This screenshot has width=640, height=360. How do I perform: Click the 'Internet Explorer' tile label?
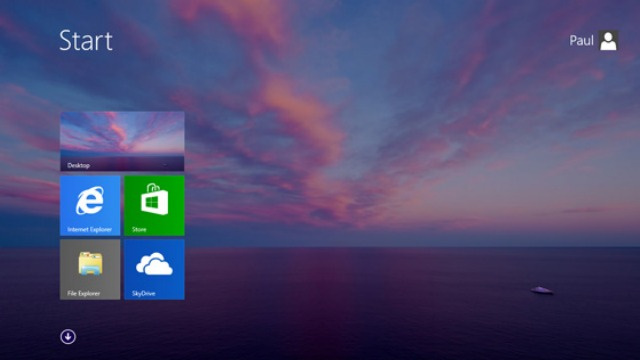tap(89, 229)
